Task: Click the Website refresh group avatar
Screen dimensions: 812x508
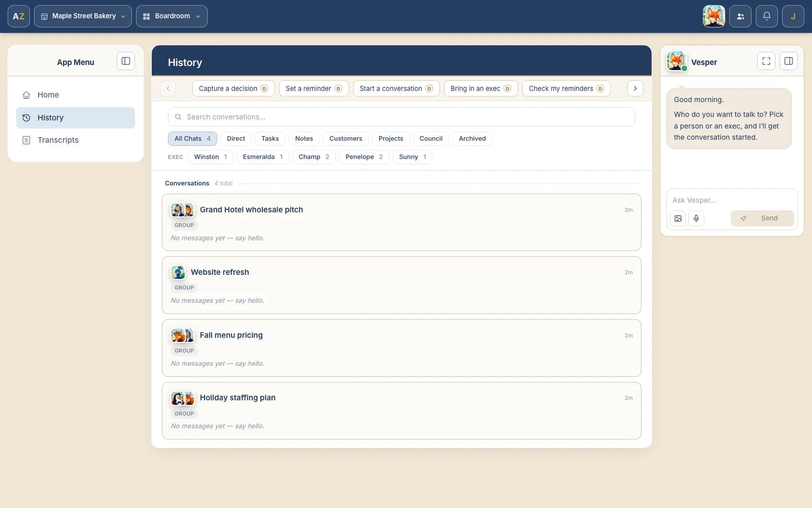Action: point(178,272)
